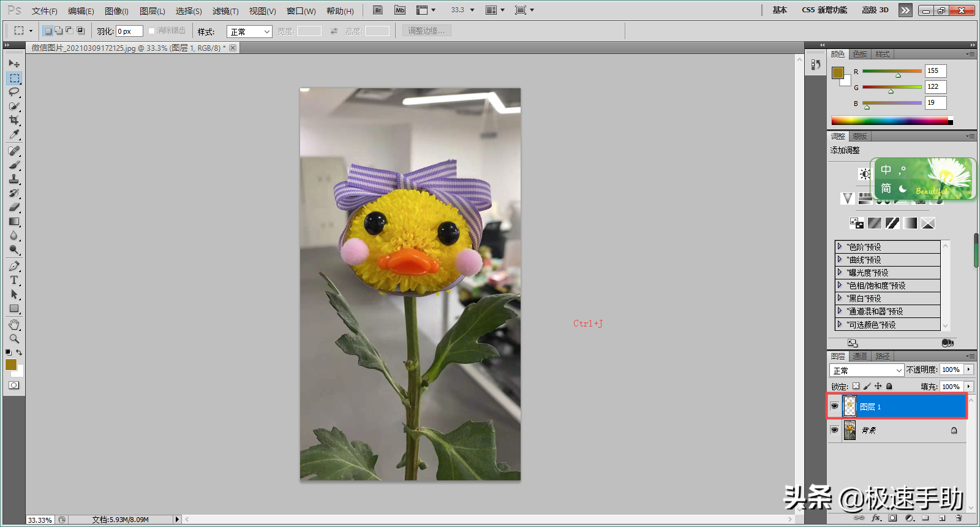The image size is (980, 527).
Task: Select the Eraser tool
Action: point(14,207)
